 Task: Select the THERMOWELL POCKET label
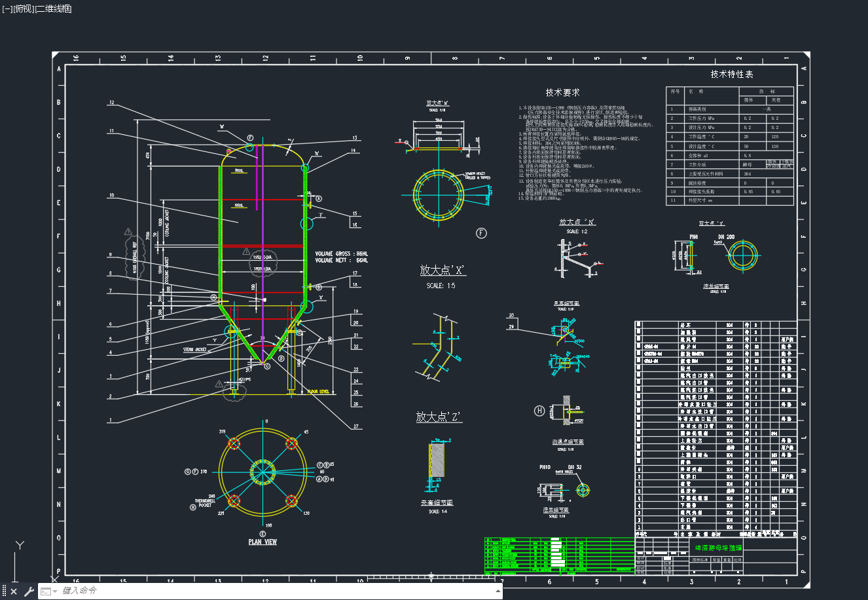(204, 503)
